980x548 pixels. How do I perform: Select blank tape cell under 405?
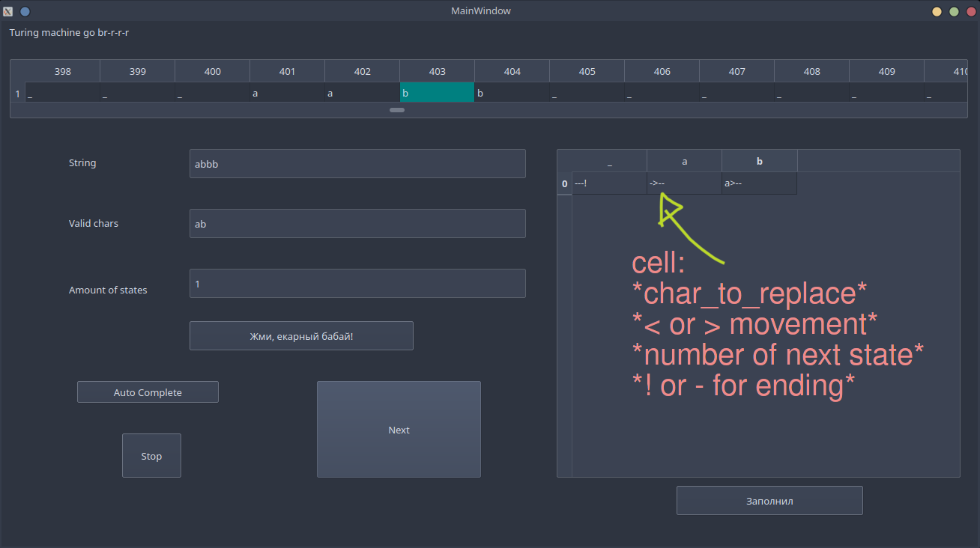pyautogui.click(x=587, y=92)
